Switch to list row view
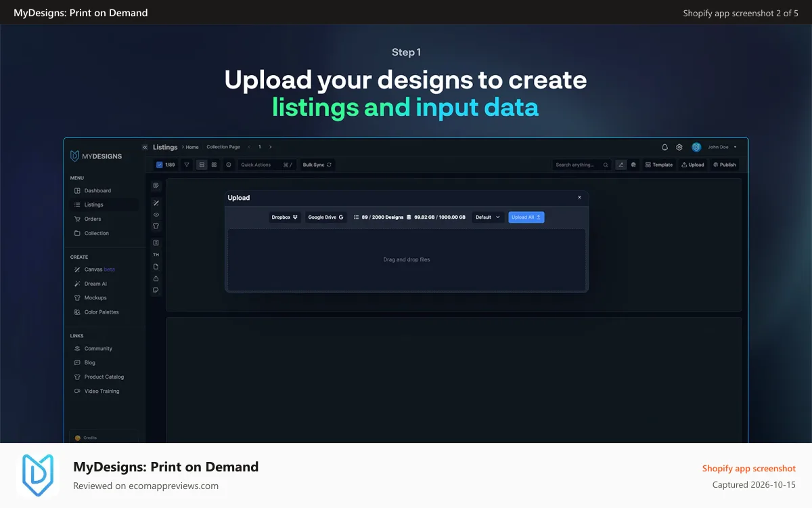The height and width of the screenshot is (508, 812). [202, 165]
